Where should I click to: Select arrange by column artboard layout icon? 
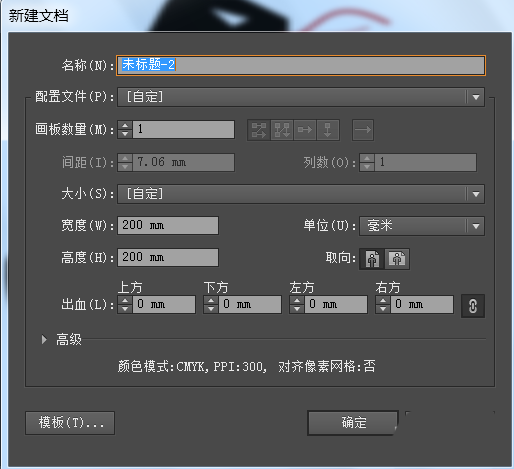328,130
